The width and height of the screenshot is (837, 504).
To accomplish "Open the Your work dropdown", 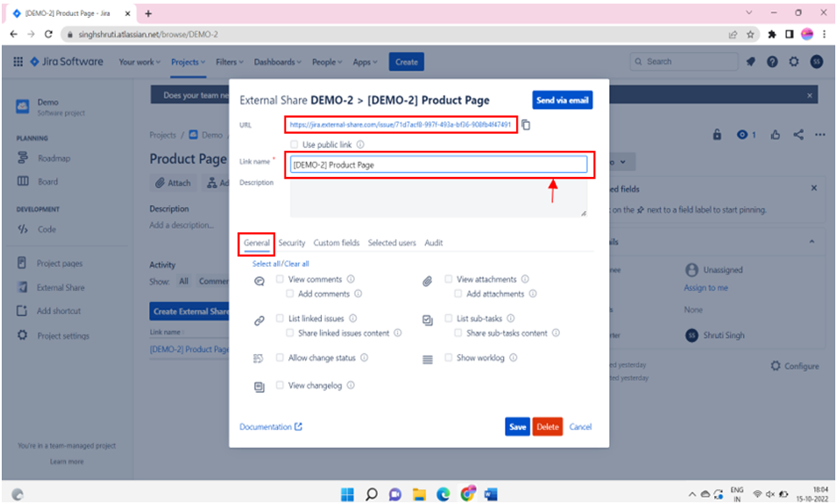I will pos(139,62).
